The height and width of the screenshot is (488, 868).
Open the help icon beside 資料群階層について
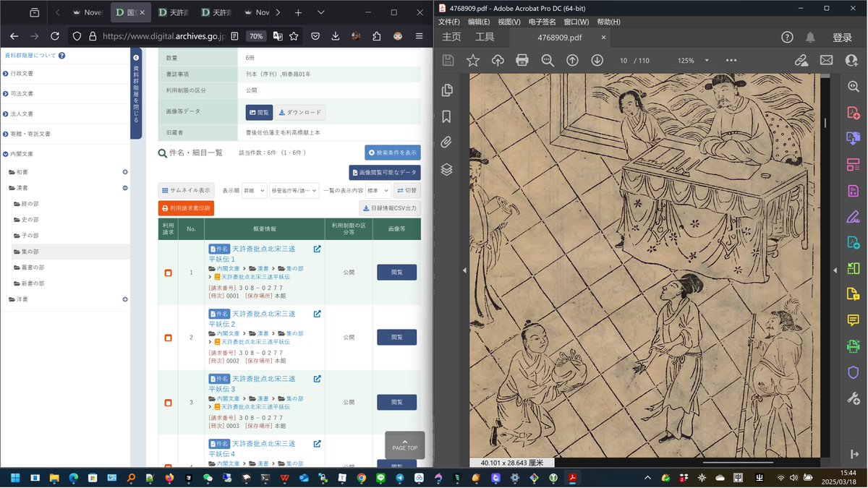(x=61, y=56)
